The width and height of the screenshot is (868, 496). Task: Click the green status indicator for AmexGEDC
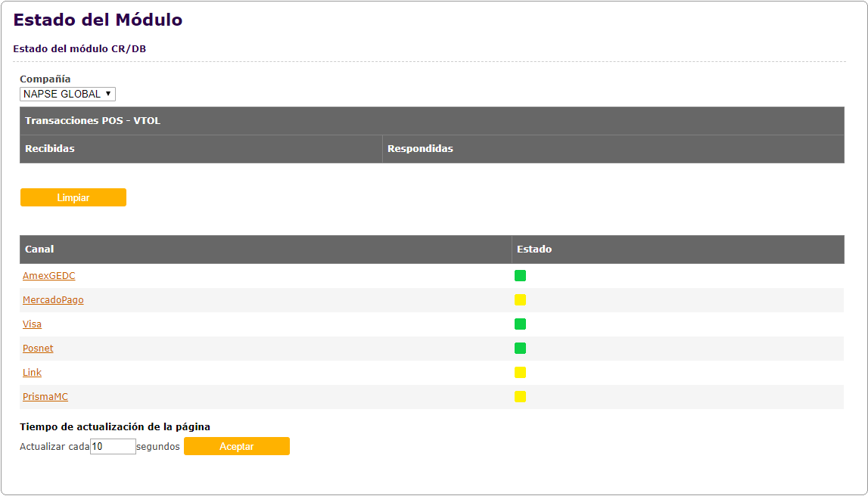pyautogui.click(x=521, y=275)
